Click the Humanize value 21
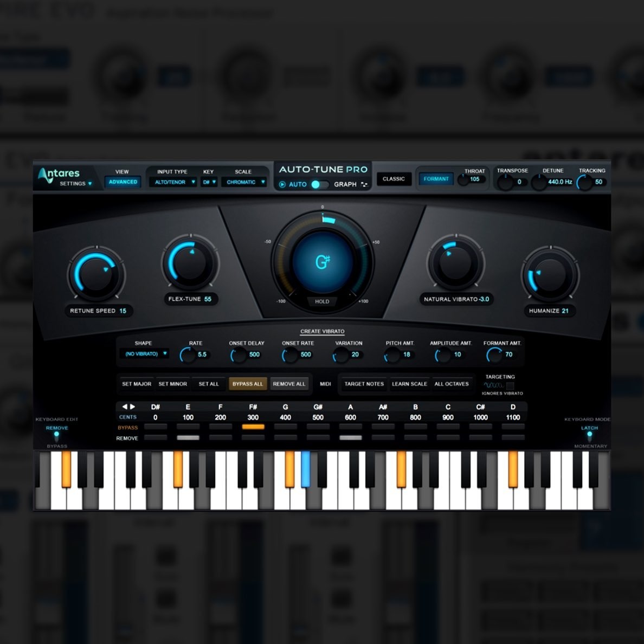Image resolution: width=644 pixels, height=644 pixels. point(565,311)
